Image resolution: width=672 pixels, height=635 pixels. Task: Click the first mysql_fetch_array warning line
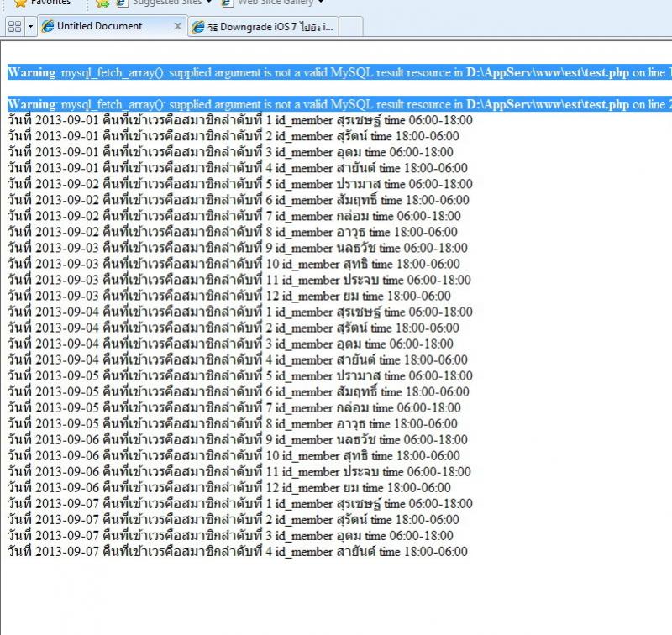tap(339, 72)
